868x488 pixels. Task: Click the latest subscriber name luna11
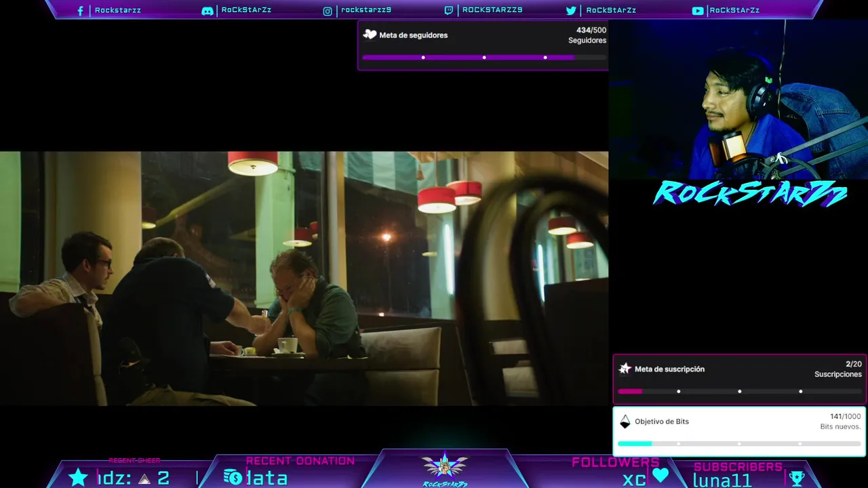[x=722, y=481]
